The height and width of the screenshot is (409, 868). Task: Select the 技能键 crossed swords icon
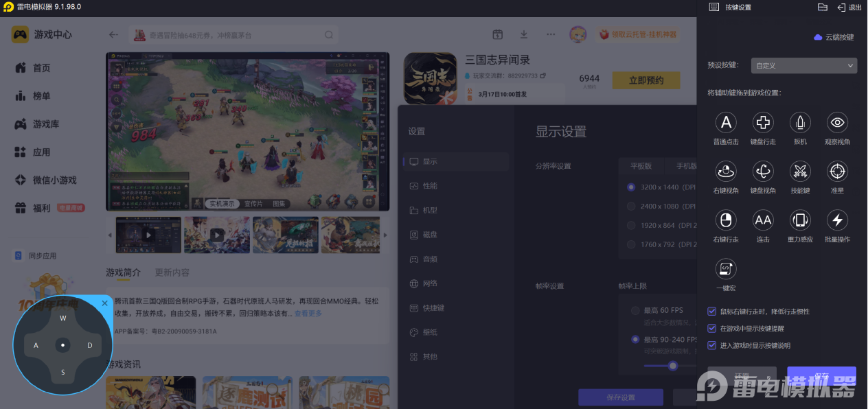(x=800, y=172)
